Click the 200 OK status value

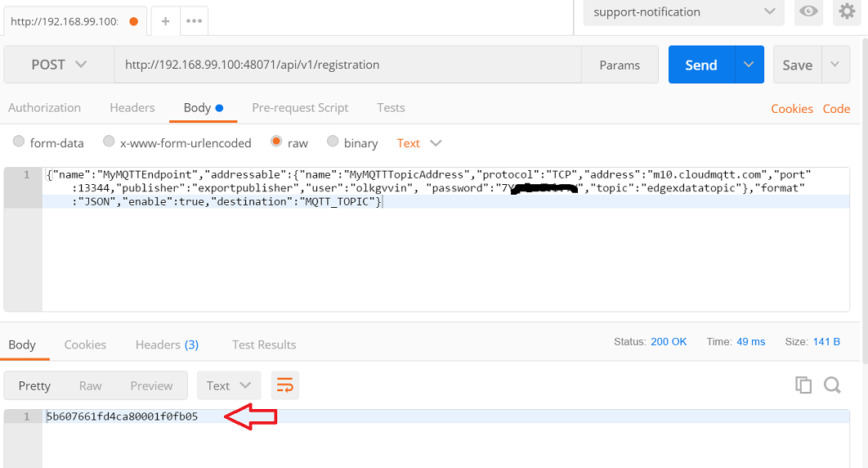tap(669, 342)
